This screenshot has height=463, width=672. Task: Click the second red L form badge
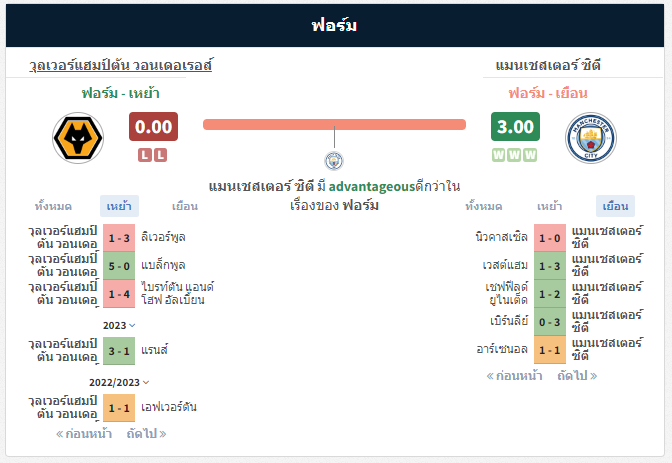160,155
